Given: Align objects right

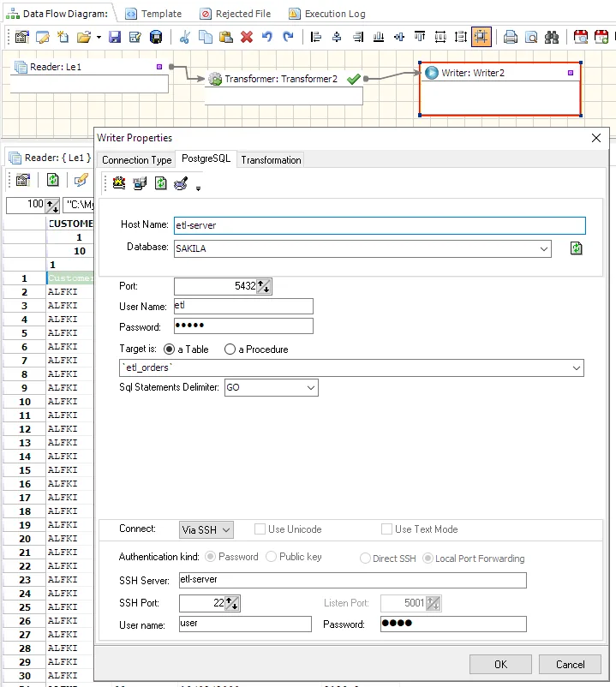Looking at the screenshot, I should (x=358, y=37).
